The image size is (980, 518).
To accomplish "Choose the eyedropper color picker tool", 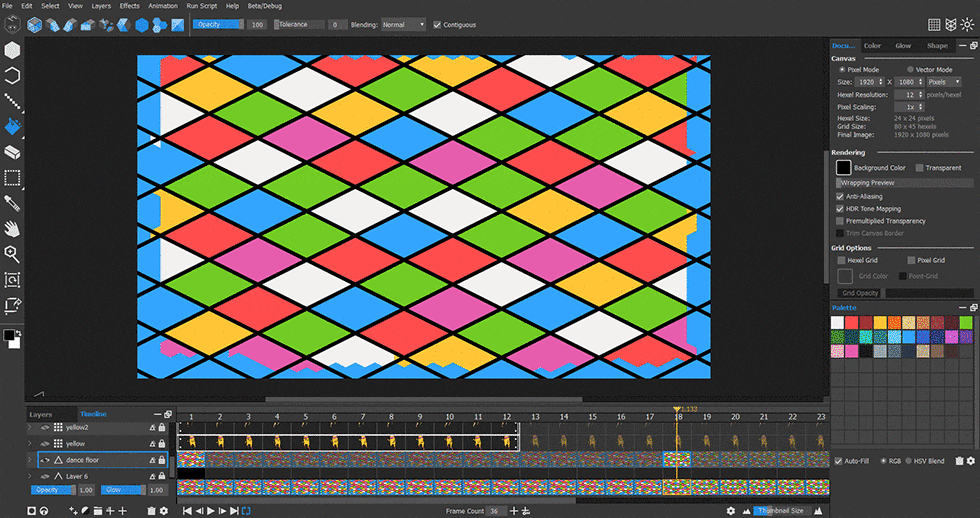I will (13, 203).
